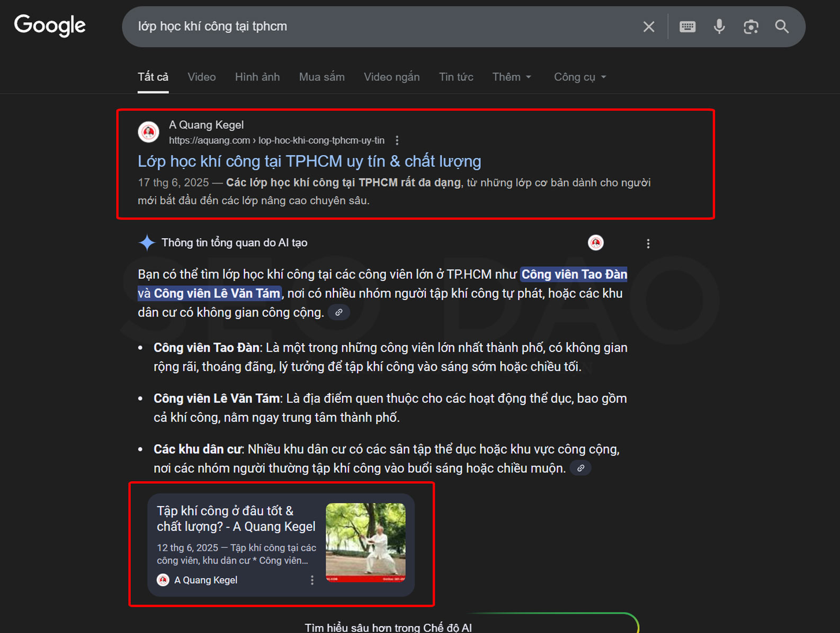The image size is (840, 633).
Task: Open three-dot menu on A Quang Kegel card
Action: (x=312, y=580)
